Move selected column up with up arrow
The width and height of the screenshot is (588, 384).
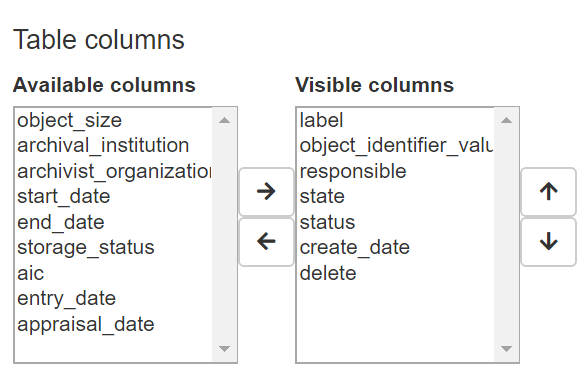click(x=548, y=192)
